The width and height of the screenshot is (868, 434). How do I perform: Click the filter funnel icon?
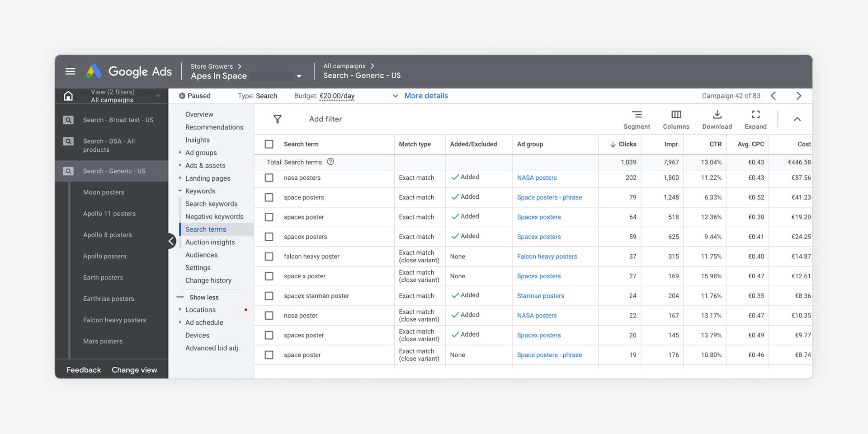[278, 119]
